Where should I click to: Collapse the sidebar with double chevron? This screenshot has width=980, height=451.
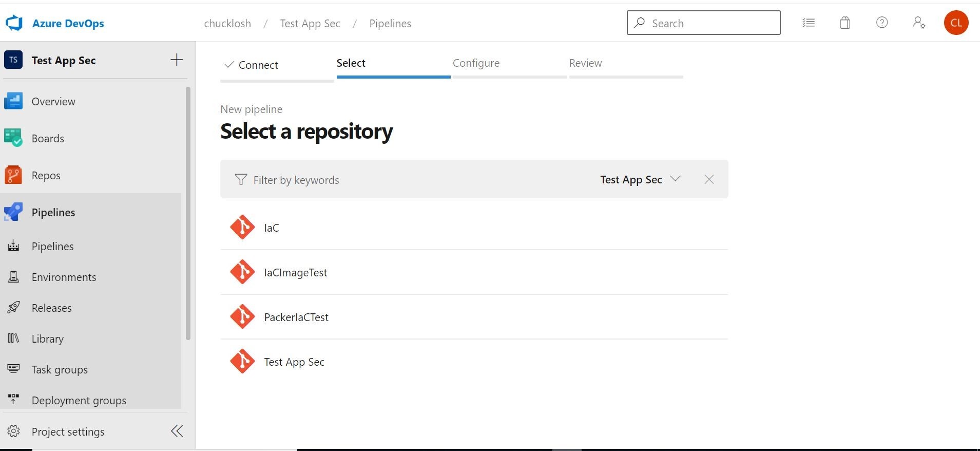[177, 431]
